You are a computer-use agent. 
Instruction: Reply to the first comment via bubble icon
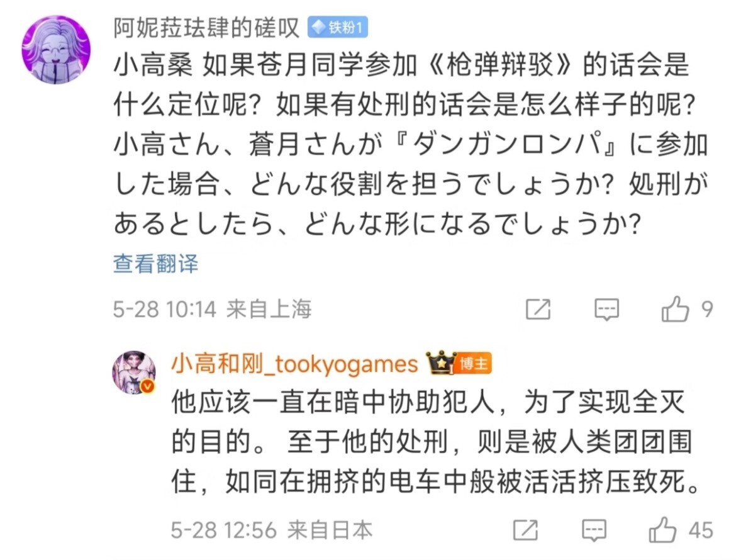pyautogui.click(x=606, y=310)
